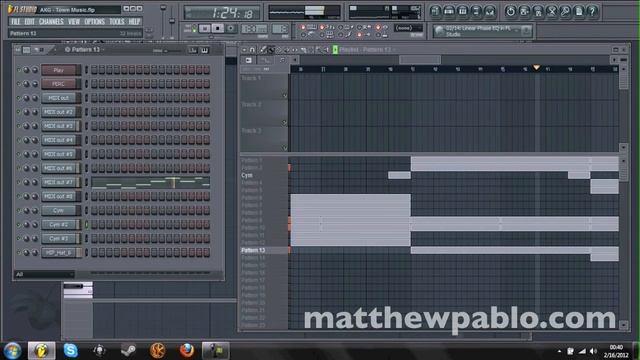Open the playlist options menu arrow
Screen dimensions: 640x360
coord(244,50)
